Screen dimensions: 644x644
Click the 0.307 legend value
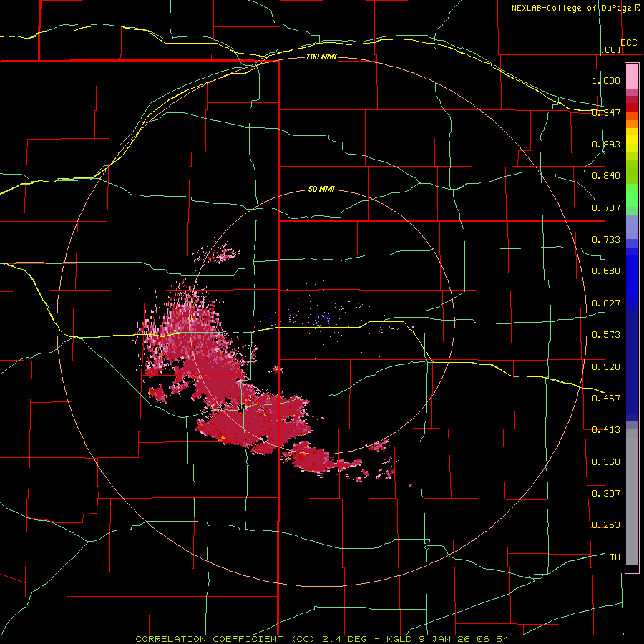click(x=606, y=494)
